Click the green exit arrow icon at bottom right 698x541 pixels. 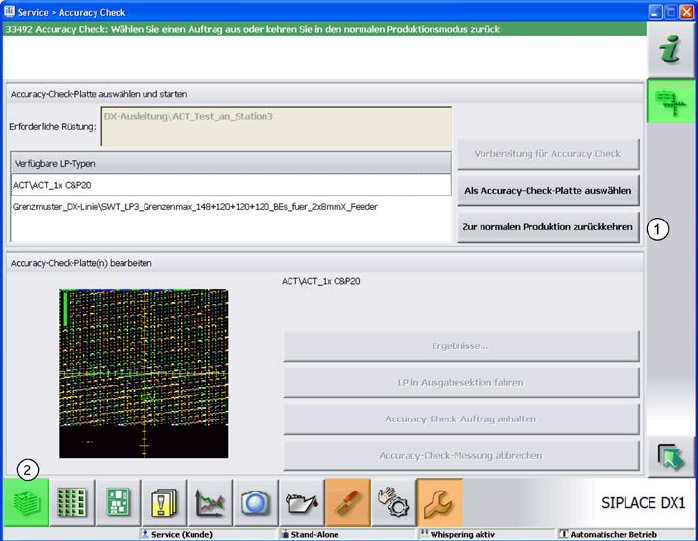pyautogui.click(x=670, y=457)
